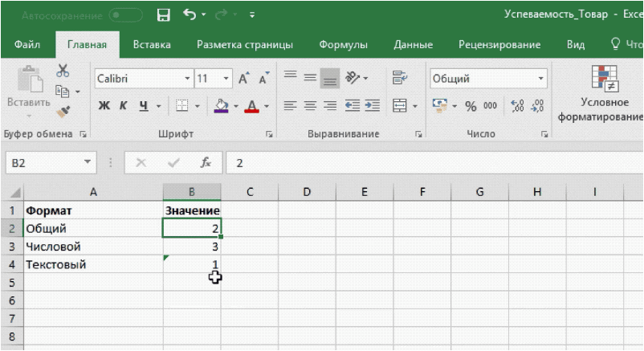644x351 pixels.
Task: Open Customize Quick Access Toolbar menu
Action: (252, 15)
